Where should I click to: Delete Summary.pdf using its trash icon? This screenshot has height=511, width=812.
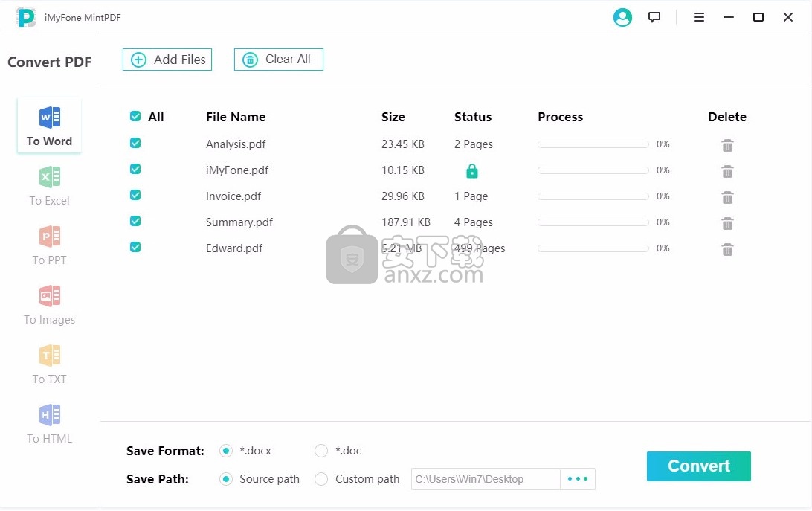click(727, 223)
